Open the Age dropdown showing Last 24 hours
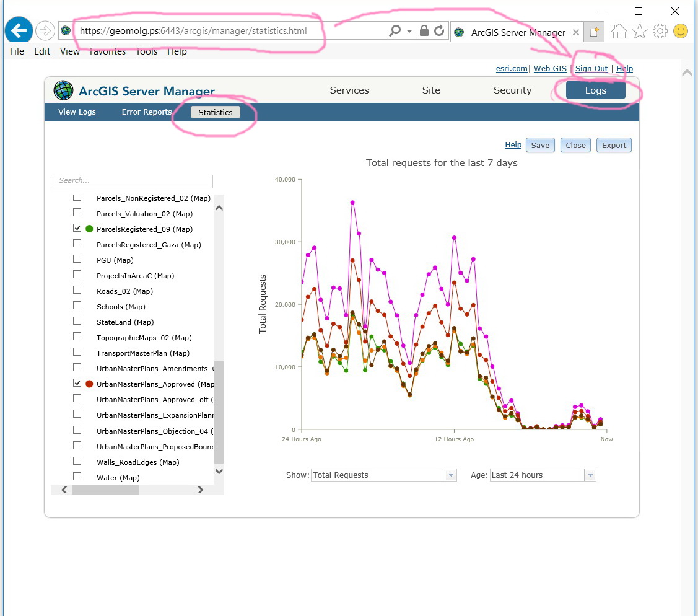698x616 pixels. [590, 475]
